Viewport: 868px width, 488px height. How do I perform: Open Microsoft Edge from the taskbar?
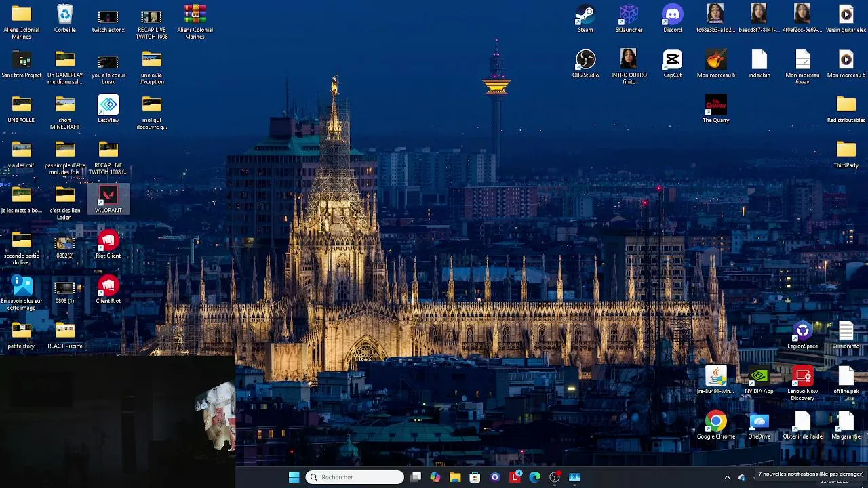534,477
